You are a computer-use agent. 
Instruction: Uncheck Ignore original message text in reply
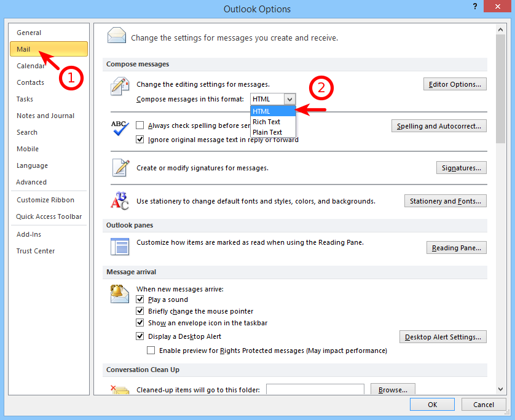tap(140, 140)
